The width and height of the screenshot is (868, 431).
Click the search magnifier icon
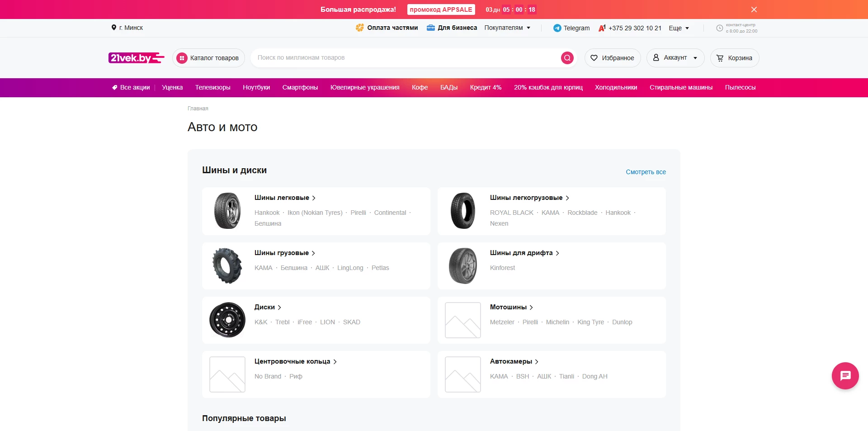point(567,57)
